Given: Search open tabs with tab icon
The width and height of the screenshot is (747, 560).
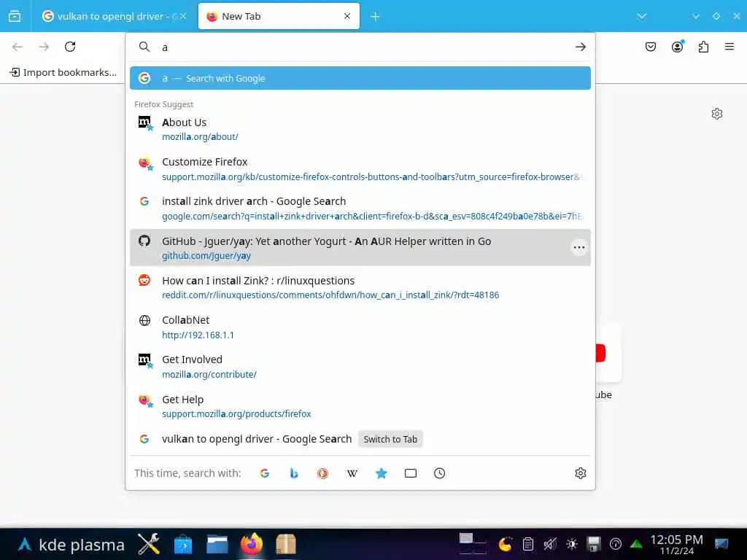Looking at the screenshot, I should pyautogui.click(x=410, y=473).
